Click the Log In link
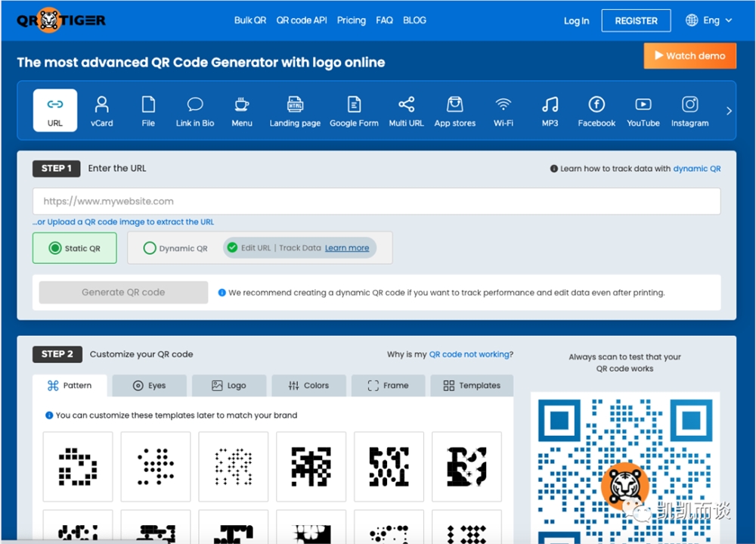Image resolution: width=756 pixels, height=544 pixels. (577, 20)
